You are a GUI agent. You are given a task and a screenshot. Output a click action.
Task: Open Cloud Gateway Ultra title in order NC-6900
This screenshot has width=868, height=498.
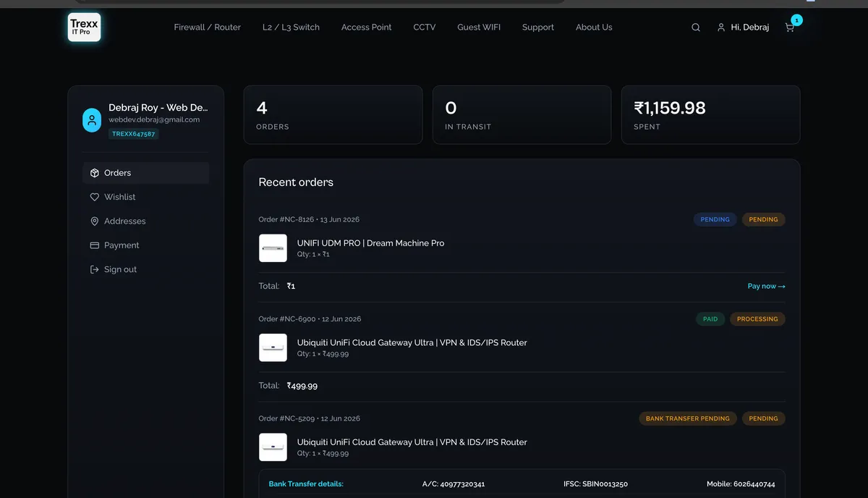pyautogui.click(x=412, y=342)
